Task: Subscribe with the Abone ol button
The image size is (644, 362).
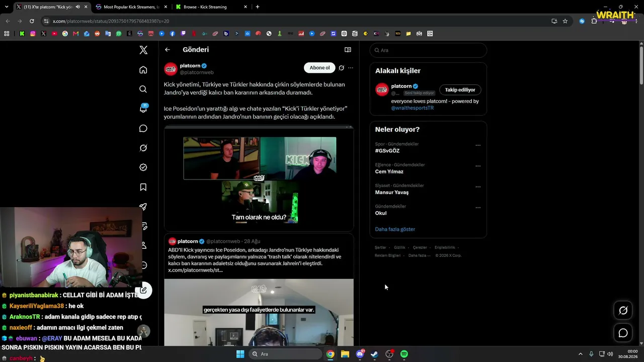Action: coord(319,68)
